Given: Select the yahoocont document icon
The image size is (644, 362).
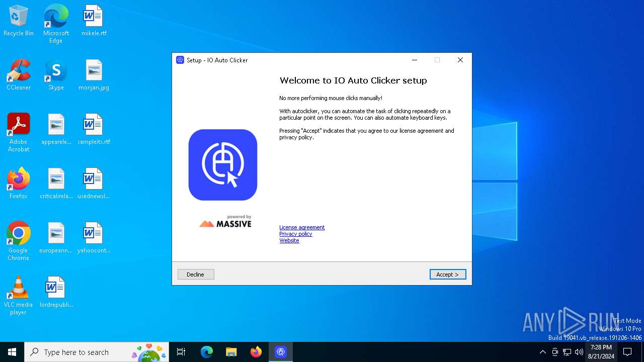Looking at the screenshot, I should click(x=94, y=238).
